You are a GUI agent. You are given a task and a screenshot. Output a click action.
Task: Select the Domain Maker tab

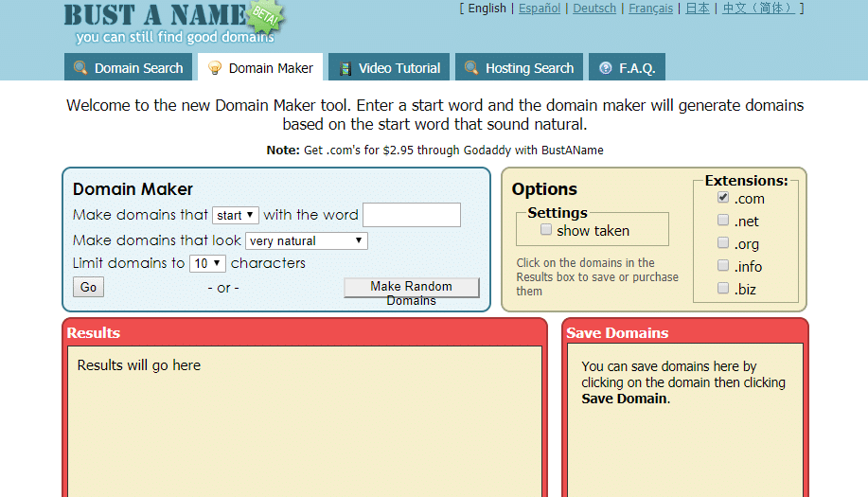(x=260, y=67)
